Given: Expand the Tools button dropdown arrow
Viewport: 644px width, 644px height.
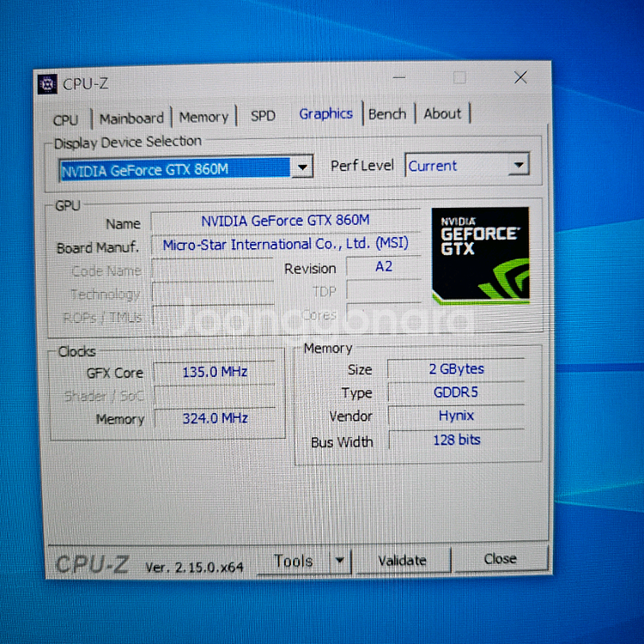Looking at the screenshot, I should click(x=340, y=560).
